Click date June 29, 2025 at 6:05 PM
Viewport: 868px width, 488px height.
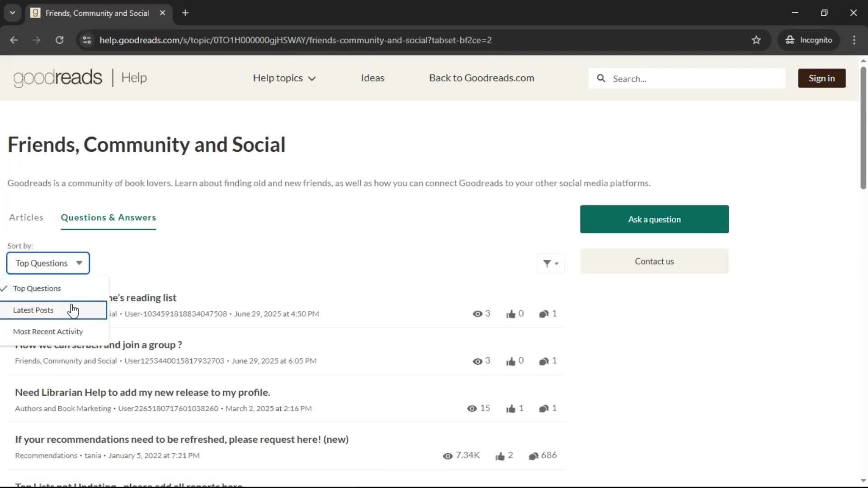[x=274, y=361]
